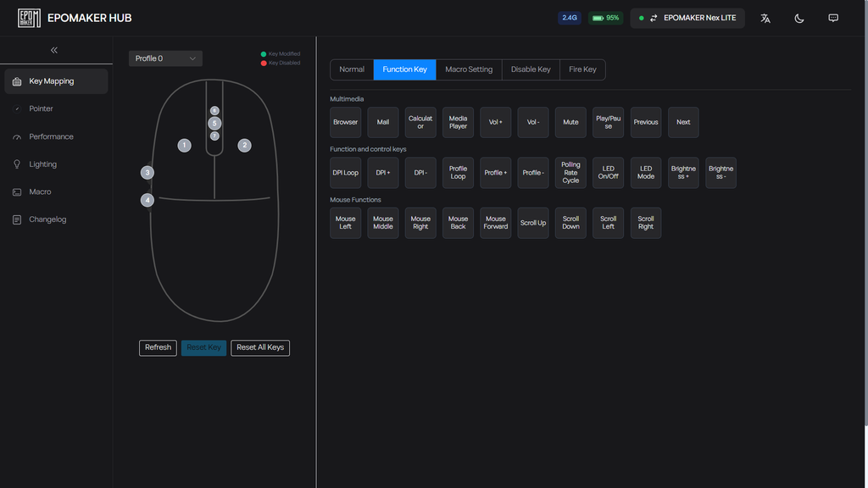This screenshot has height=488, width=868.
Task: Assign the Vol + function
Action: (x=495, y=122)
